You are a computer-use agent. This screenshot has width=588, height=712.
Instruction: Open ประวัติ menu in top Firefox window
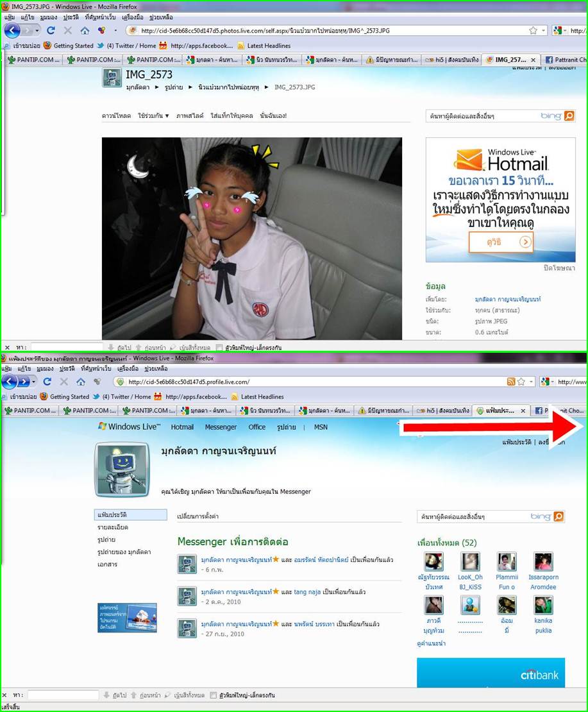tap(71, 17)
